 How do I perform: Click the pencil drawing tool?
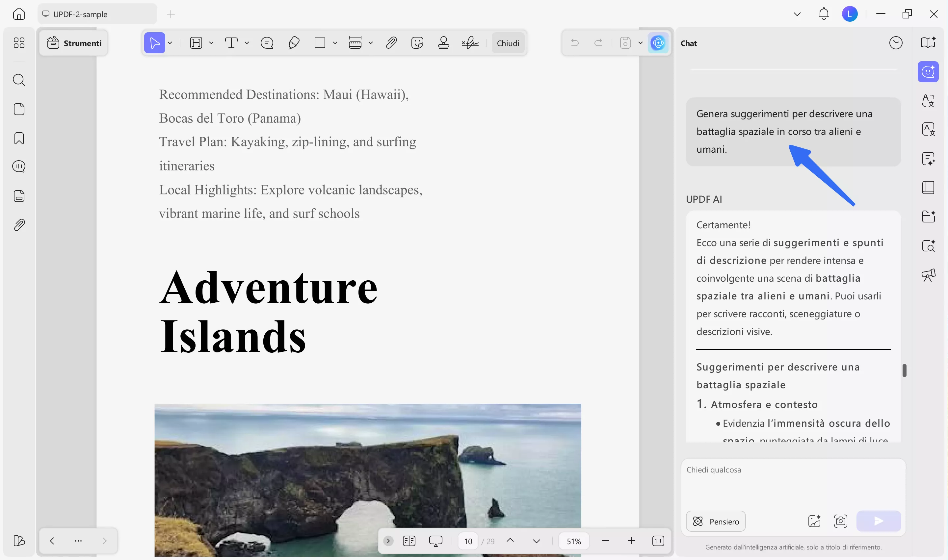pos(294,43)
